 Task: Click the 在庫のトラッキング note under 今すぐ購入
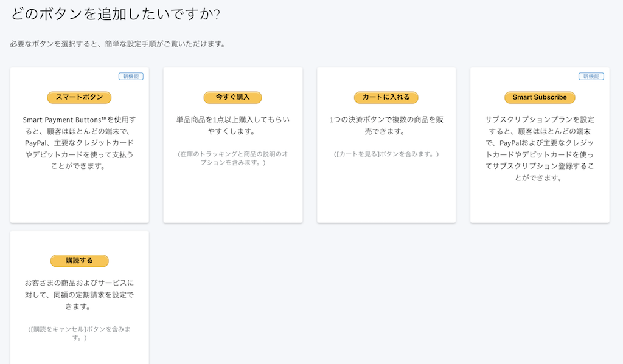pos(232,158)
